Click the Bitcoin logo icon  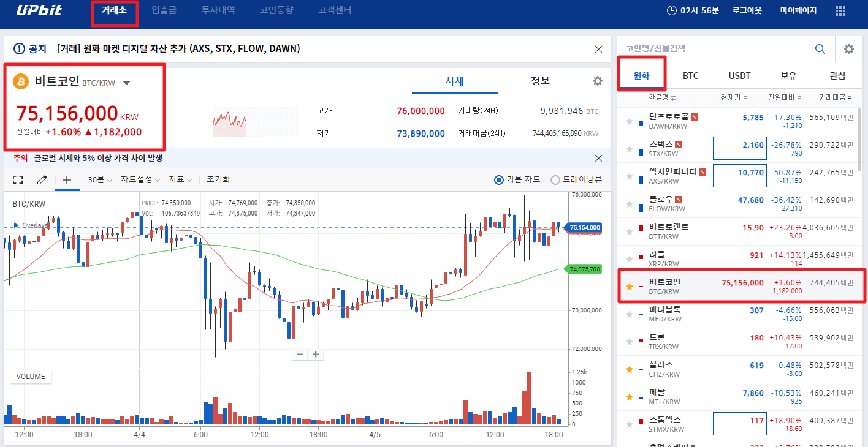point(21,81)
